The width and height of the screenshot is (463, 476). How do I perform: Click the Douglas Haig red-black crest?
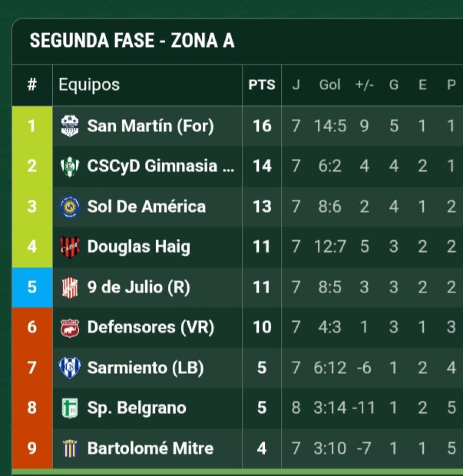click(70, 247)
